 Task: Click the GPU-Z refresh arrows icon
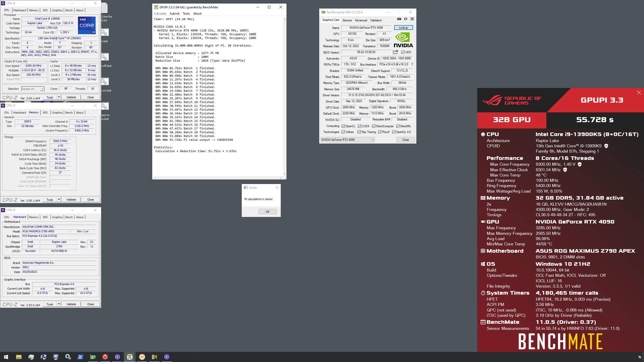tap(406, 19)
